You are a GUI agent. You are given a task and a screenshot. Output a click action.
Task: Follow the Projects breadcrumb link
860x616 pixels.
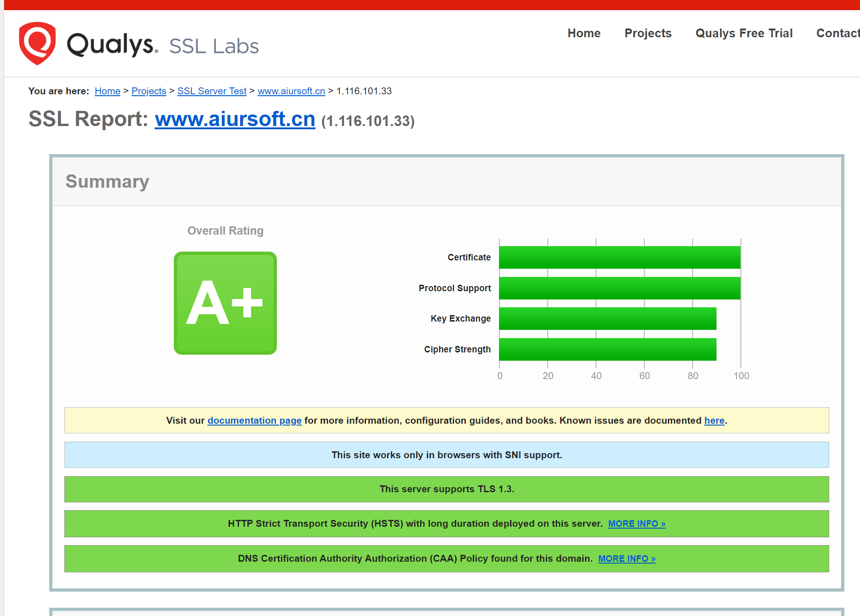(149, 91)
